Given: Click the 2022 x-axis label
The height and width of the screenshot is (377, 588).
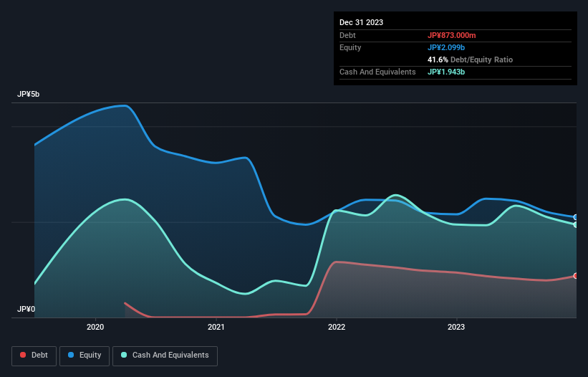Looking at the screenshot, I should coord(337,327).
